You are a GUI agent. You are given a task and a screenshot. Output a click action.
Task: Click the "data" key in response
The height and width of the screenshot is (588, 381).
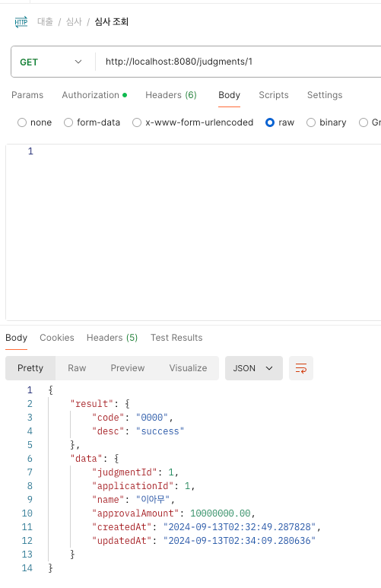point(86,459)
